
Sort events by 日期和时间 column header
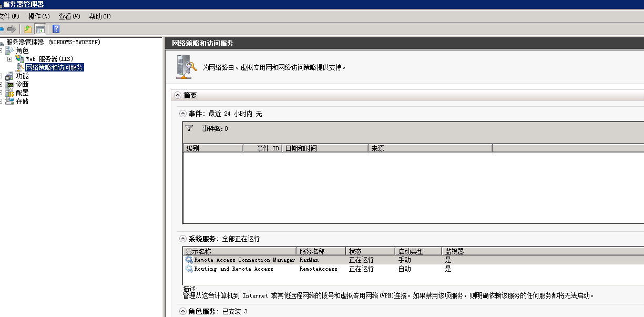[325, 148]
